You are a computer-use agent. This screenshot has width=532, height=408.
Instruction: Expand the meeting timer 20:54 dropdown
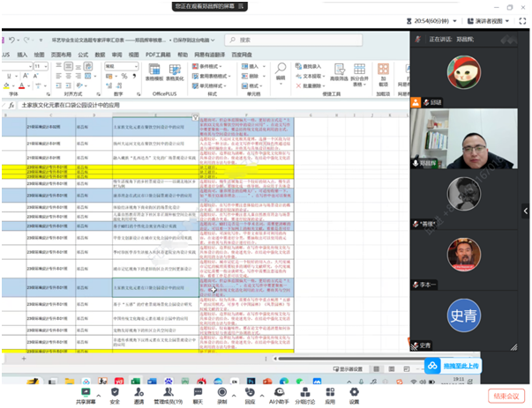point(431,21)
